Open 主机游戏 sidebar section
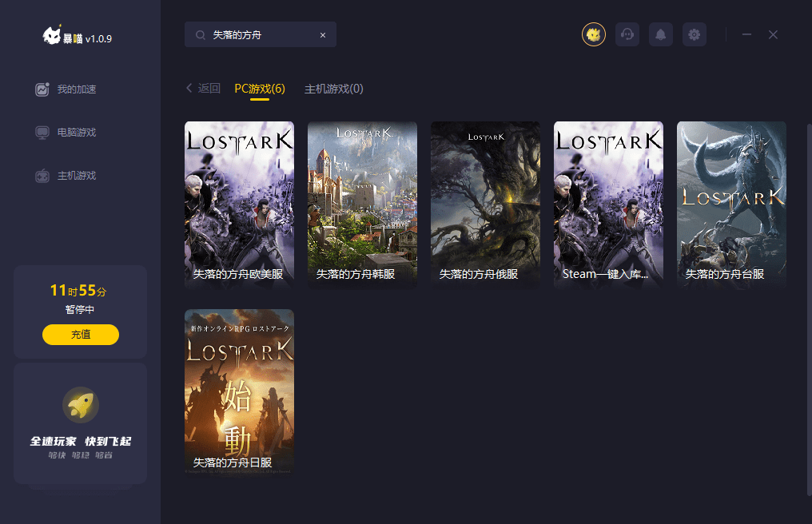 76,176
